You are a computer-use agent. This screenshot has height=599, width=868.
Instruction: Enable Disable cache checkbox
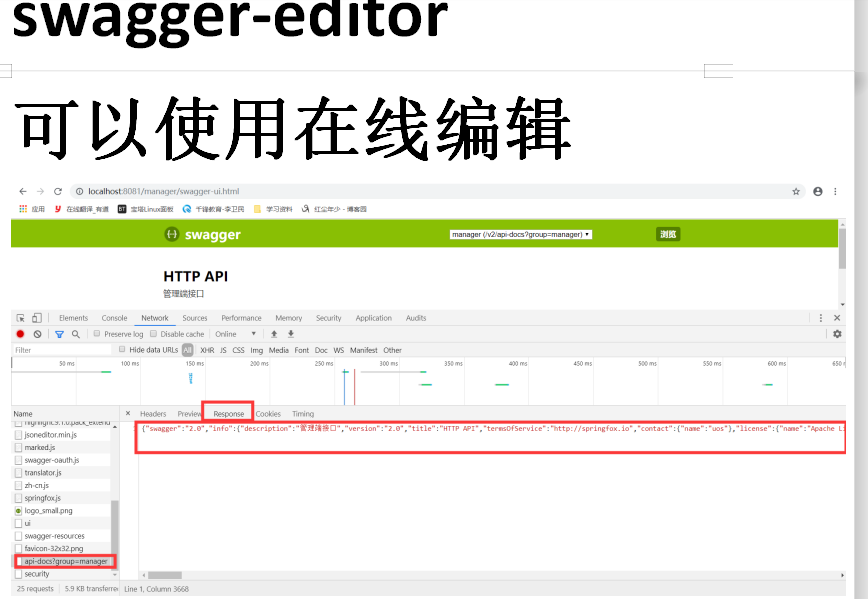153,334
